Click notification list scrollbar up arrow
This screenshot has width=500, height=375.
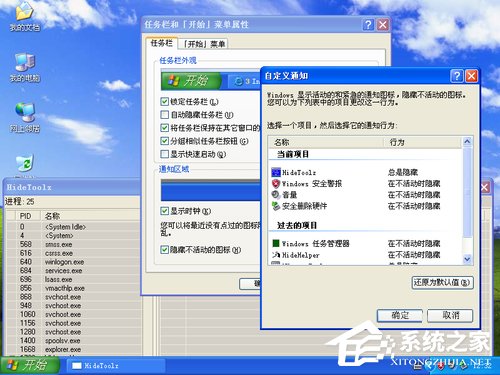click(x=467, y=142)
